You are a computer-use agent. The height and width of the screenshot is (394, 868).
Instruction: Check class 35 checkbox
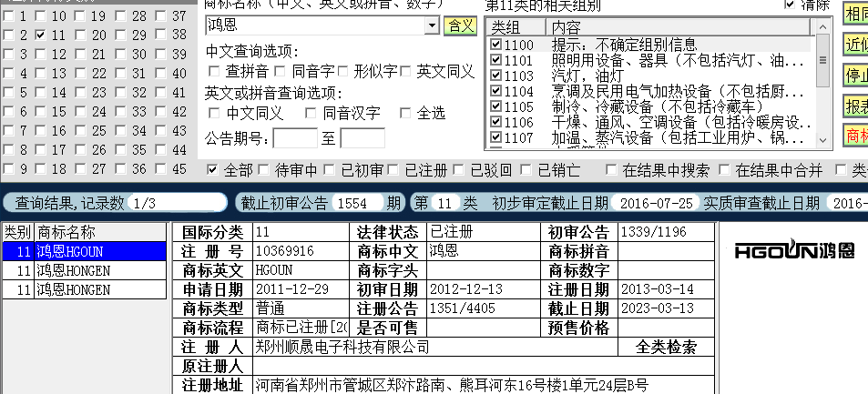120,149
